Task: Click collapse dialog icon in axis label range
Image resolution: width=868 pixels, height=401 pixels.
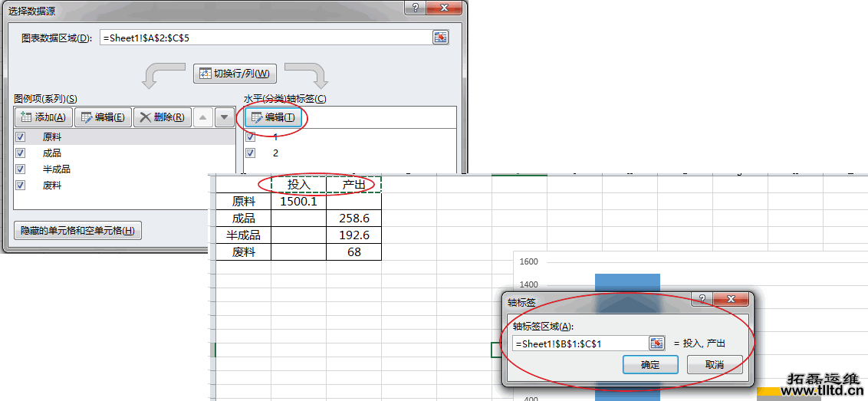Action: pos(656,343)
